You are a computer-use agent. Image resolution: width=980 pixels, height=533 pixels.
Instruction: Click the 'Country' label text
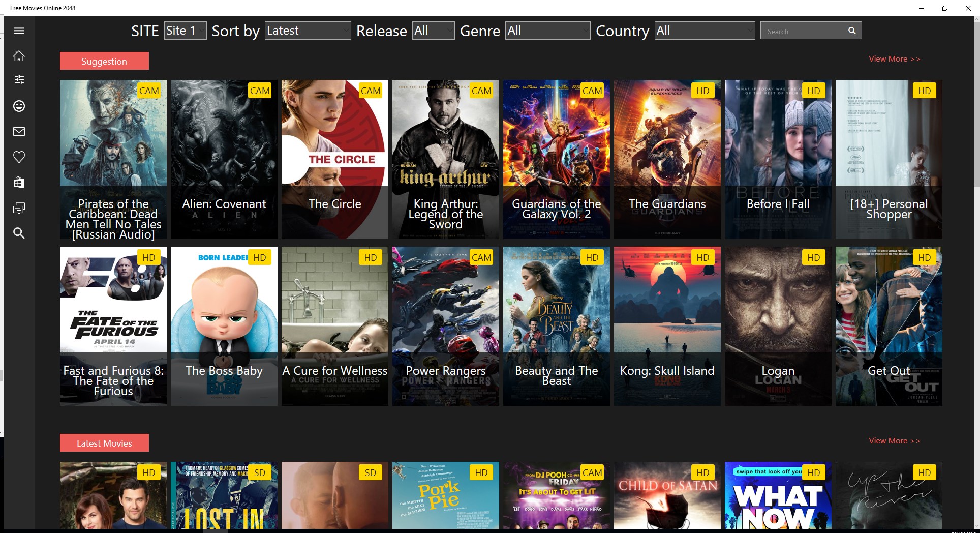[x=623, y=31]
